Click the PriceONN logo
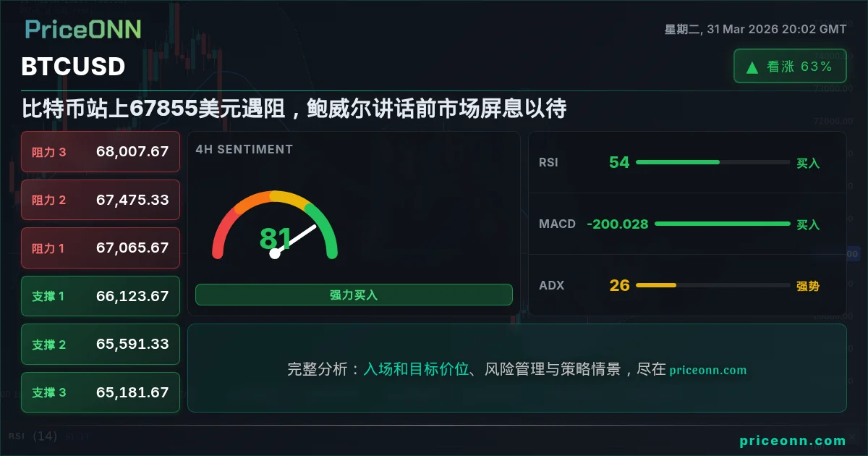Image resolution: width=868 pixels, height=456 pixels. pos(82,29)
